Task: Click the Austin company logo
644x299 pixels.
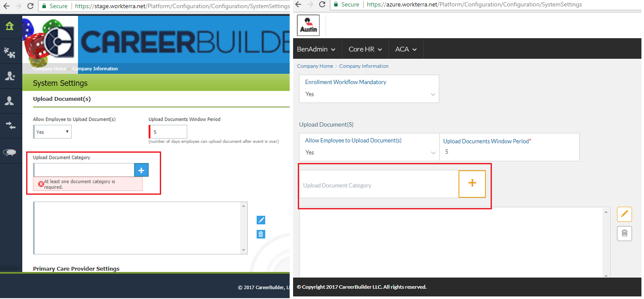Action: click(308, 26)
